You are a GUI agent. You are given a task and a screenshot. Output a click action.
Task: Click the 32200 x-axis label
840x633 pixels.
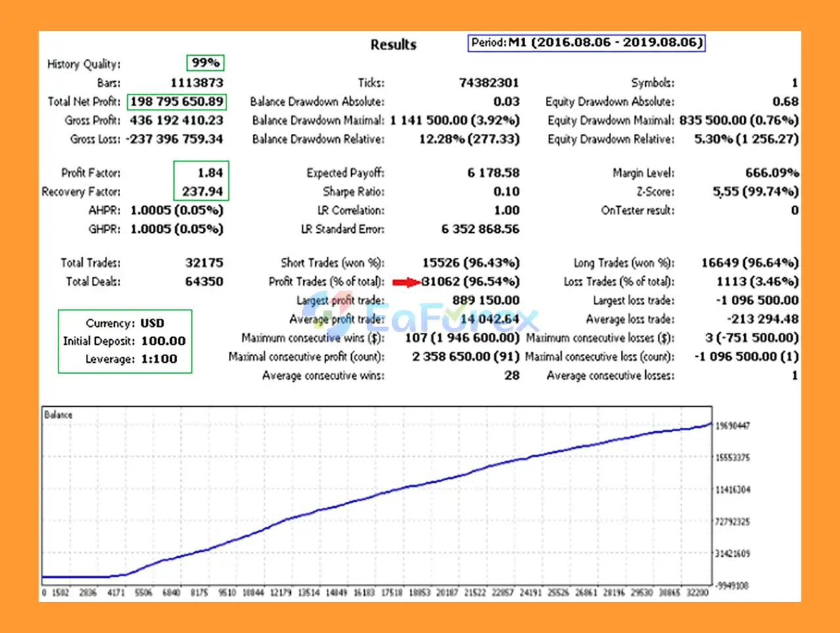697,592
